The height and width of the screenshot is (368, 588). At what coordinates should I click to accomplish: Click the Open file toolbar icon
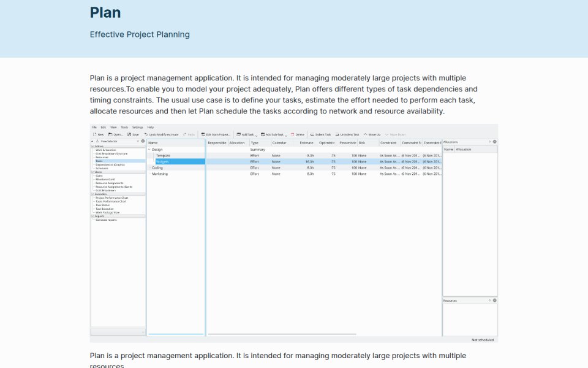point(110,134)
